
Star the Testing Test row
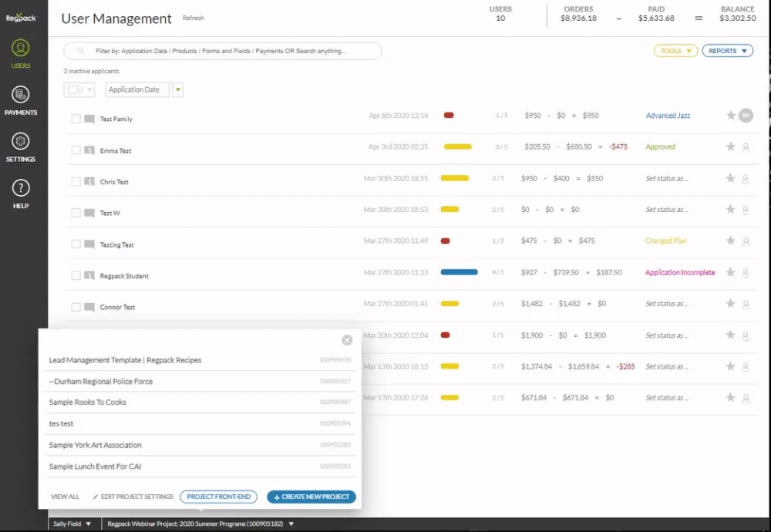tap(731, 241)
